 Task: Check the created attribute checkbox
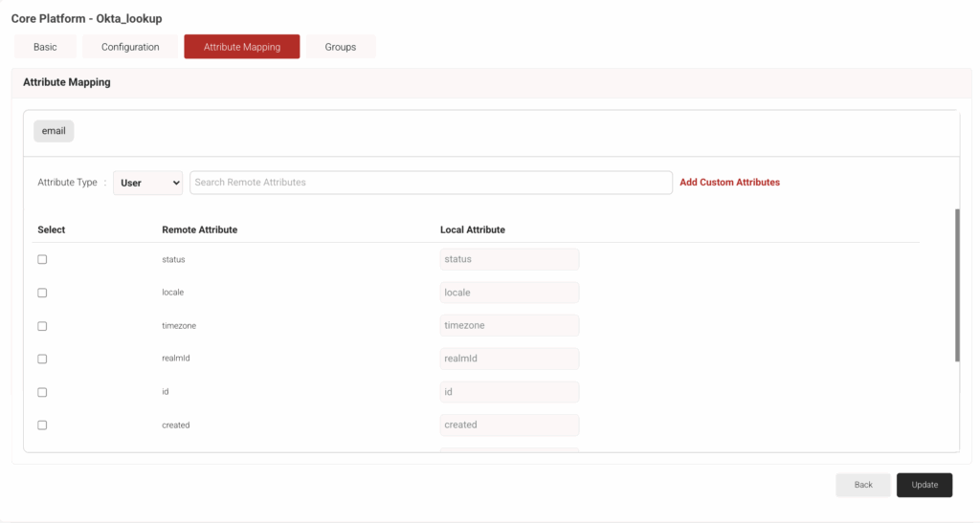[42, 425]
